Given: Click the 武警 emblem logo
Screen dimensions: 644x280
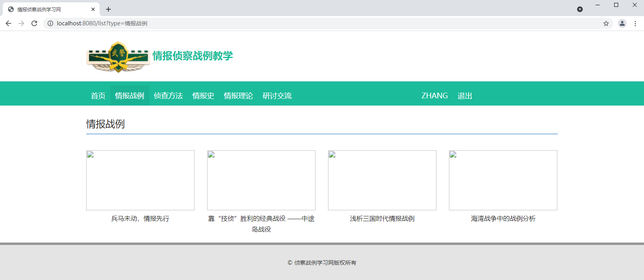Looking at the screenshot, I should [118, 57].
